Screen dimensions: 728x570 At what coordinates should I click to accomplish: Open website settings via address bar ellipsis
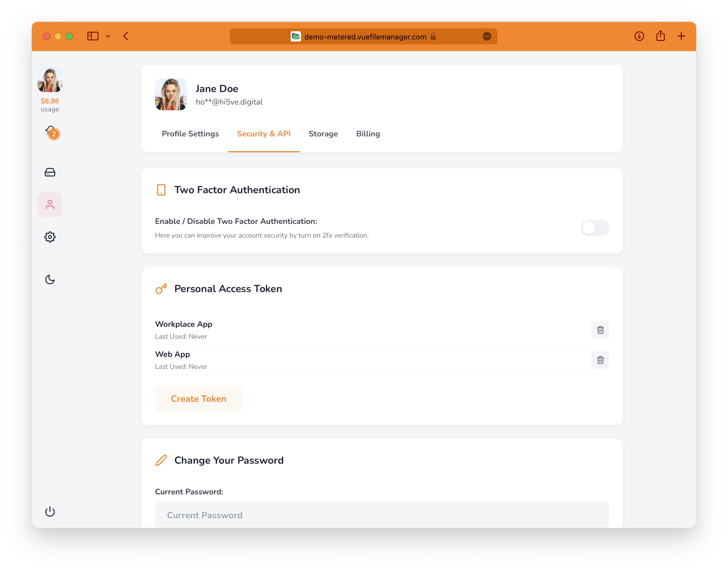click(487, 36)
